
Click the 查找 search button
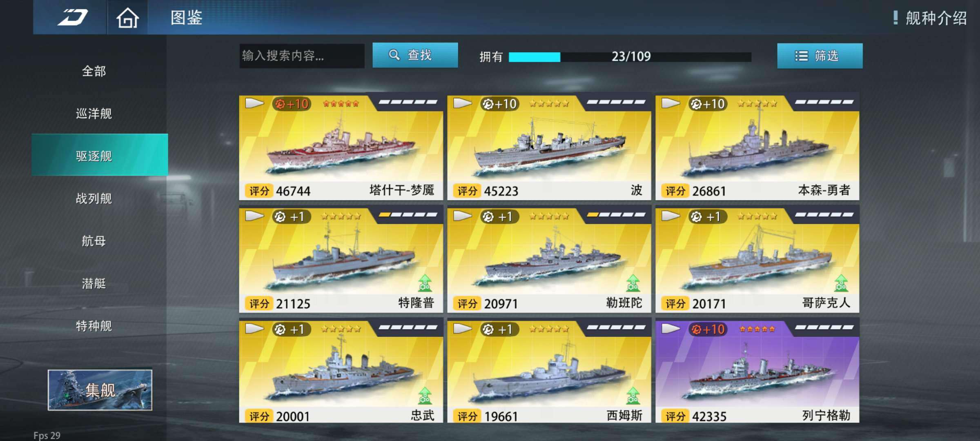tap(415, 55)
